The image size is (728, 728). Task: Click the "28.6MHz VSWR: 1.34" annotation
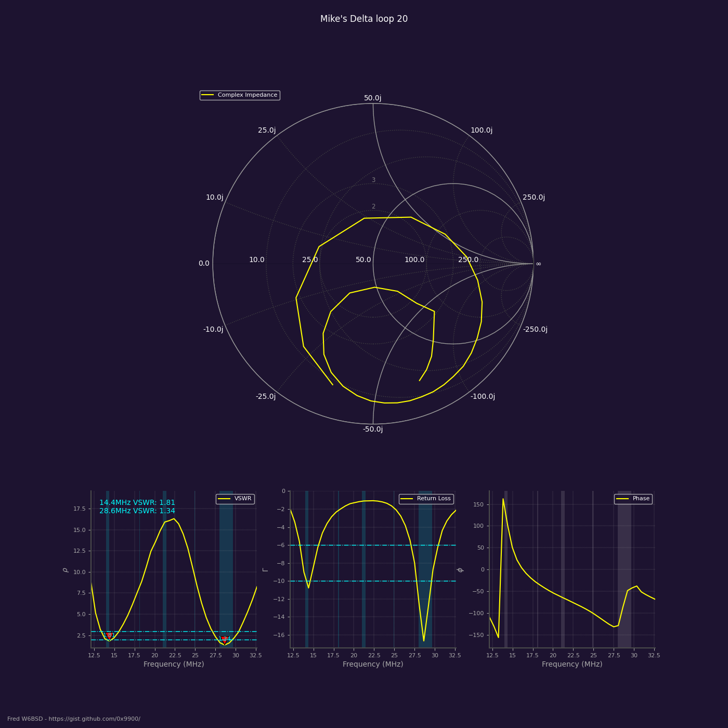click(x=137, y=511)
